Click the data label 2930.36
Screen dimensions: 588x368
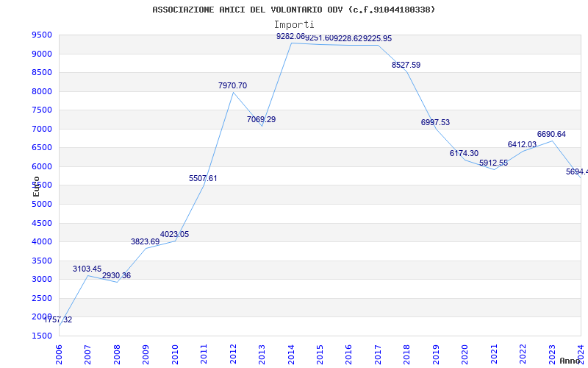(117, 275)
